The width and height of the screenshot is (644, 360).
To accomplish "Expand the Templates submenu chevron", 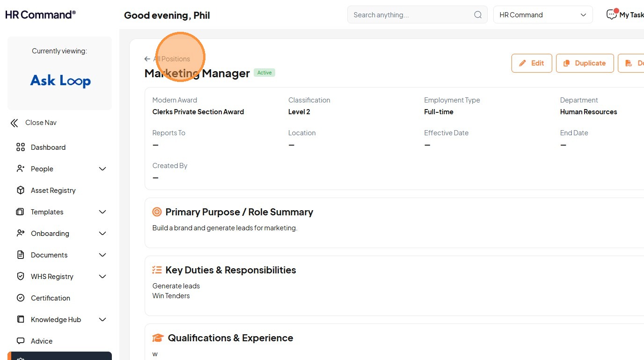I will [x=102, y=212].
